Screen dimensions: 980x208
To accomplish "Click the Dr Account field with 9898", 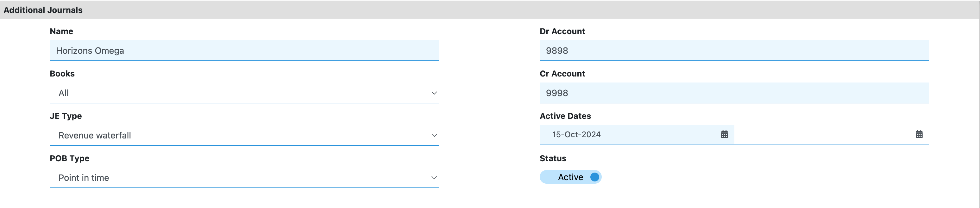I will coord(734,51).
